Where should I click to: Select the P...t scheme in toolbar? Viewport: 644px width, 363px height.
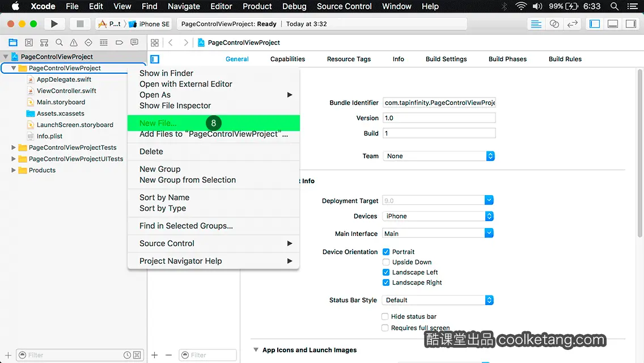109,24
